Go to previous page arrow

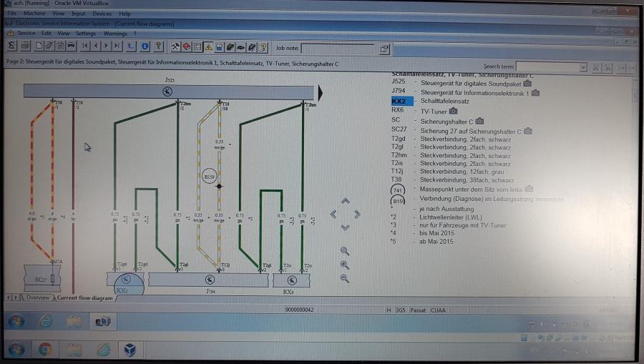tap(96, 46)
